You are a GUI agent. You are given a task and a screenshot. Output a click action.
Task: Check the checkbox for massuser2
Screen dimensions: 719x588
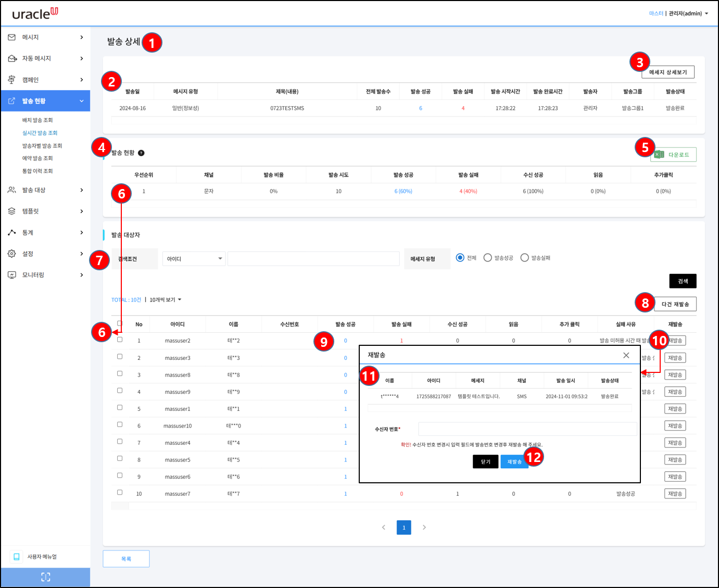[120, 340]
